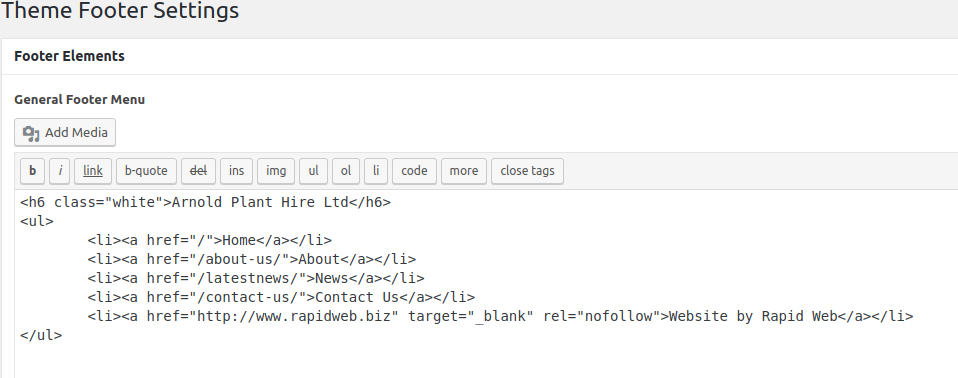Insert an image with the img quicktag
The height and width of the screenshot is (378, 958).
(276, 171)
